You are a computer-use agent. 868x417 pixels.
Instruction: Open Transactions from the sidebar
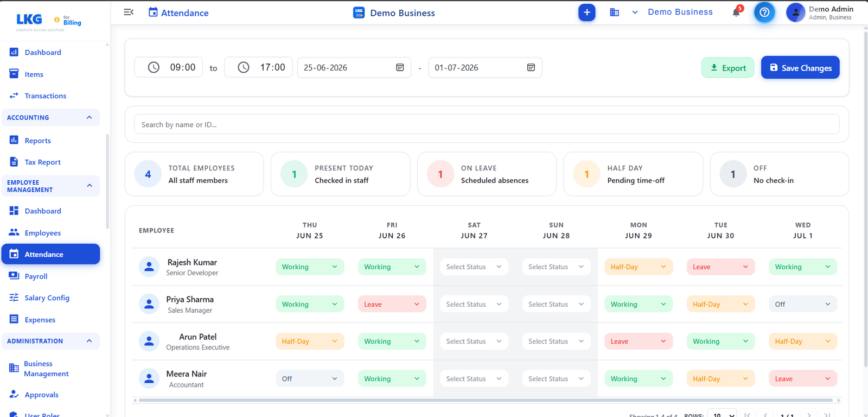click(46, 96)
